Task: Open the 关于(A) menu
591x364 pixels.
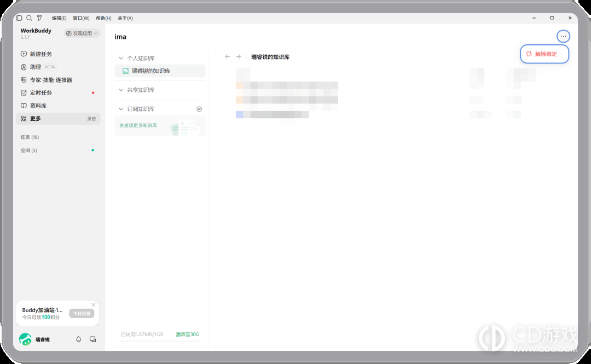Action: tap(125, 18)
